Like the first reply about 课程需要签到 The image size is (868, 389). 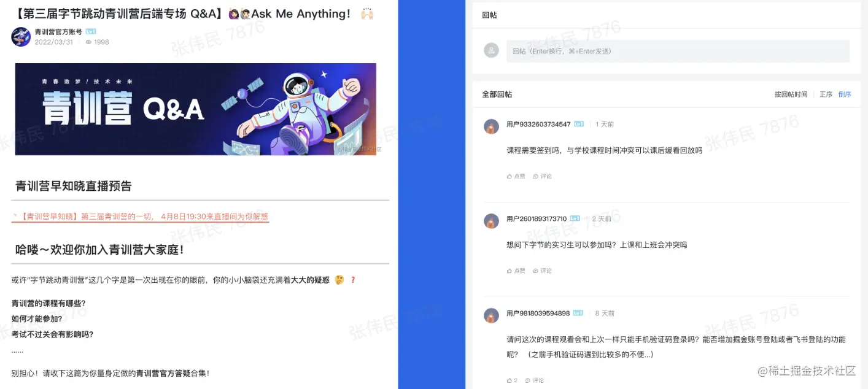click(516, 176)
